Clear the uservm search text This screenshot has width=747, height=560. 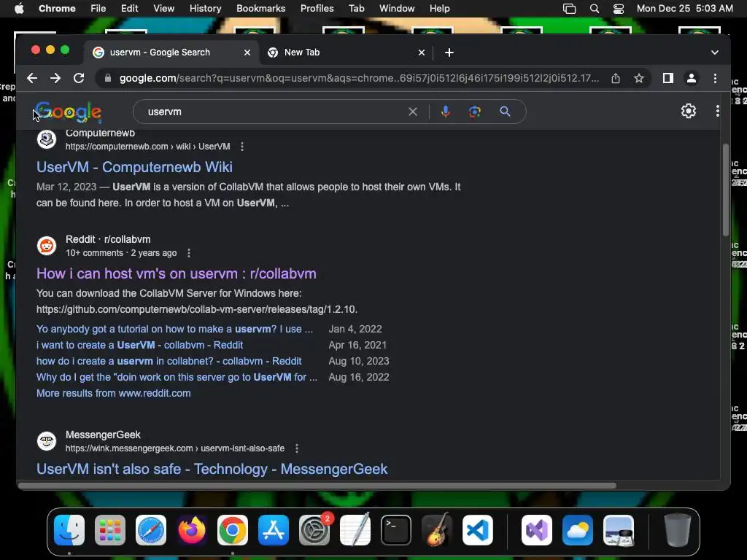click(x=413, y=112)
